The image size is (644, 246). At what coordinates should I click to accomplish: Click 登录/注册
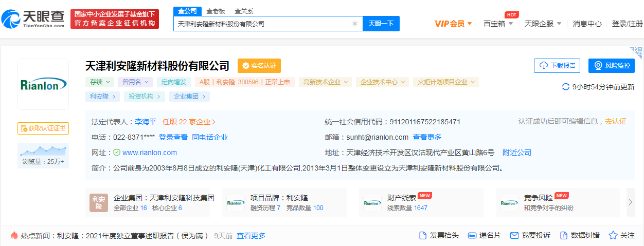pyautogui.click(x=627, y=24)
